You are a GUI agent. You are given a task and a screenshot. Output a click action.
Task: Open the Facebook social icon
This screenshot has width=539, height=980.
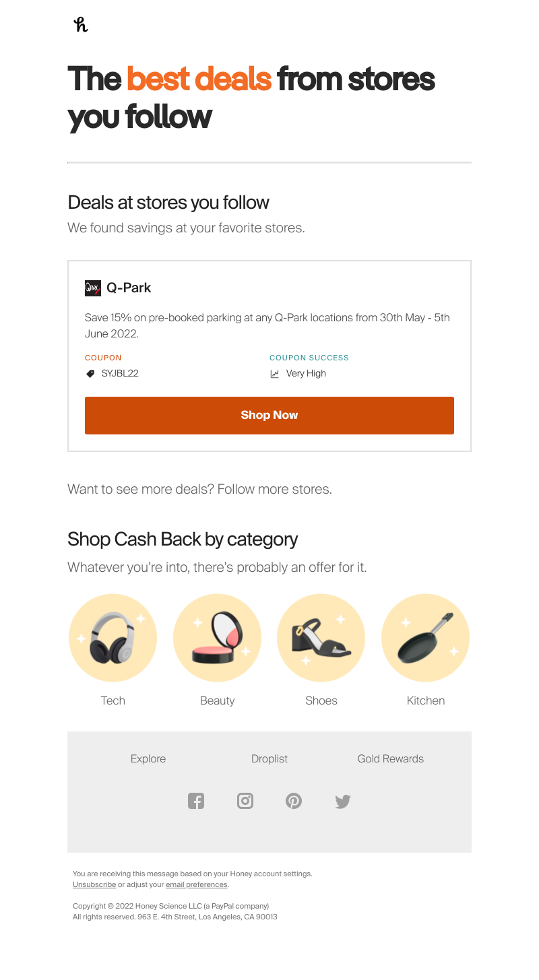(x=196, y=801)
